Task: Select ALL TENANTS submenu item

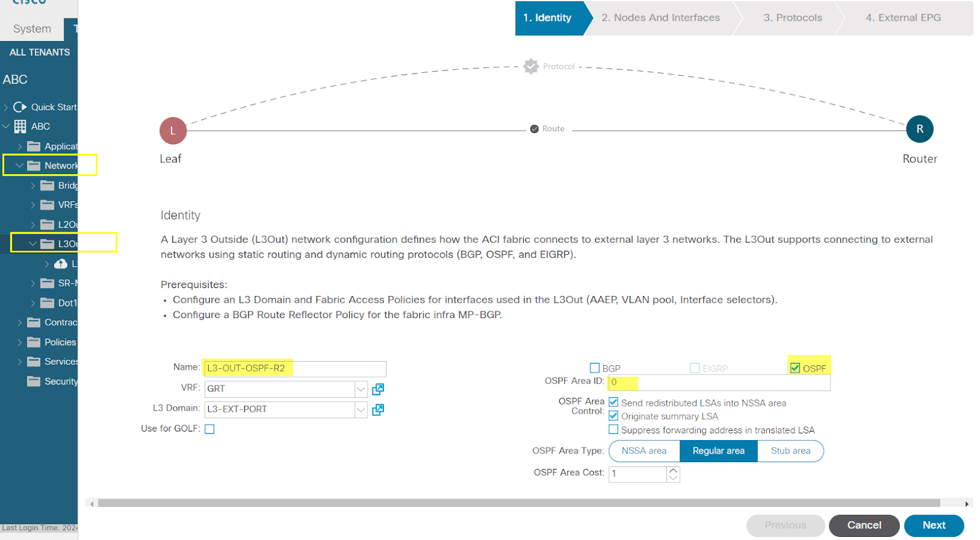Action: point(39,52)
